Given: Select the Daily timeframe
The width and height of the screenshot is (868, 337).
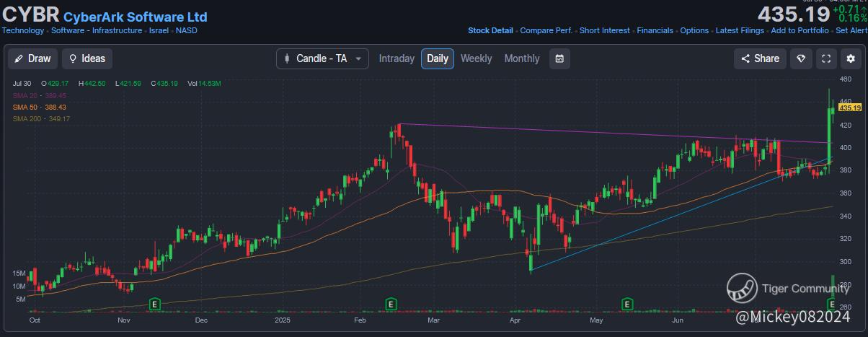Looking at the screenshot, I should coord(438,58).
